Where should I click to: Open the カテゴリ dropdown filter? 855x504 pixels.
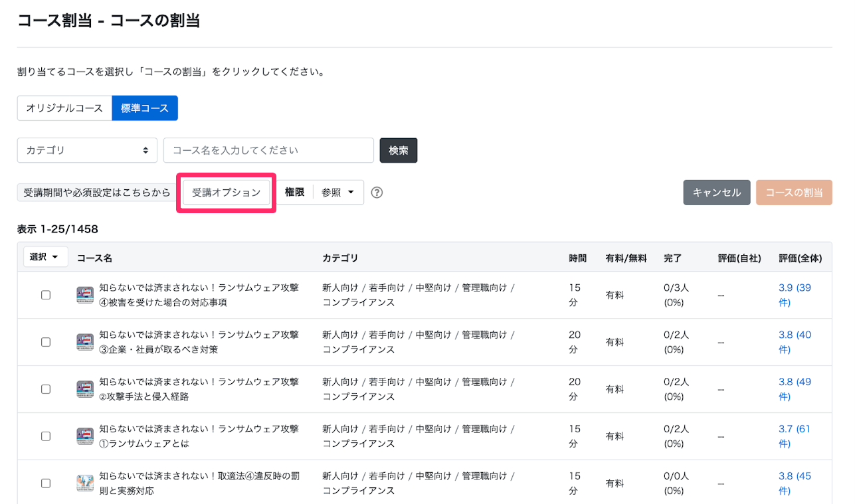click(87, 150)
